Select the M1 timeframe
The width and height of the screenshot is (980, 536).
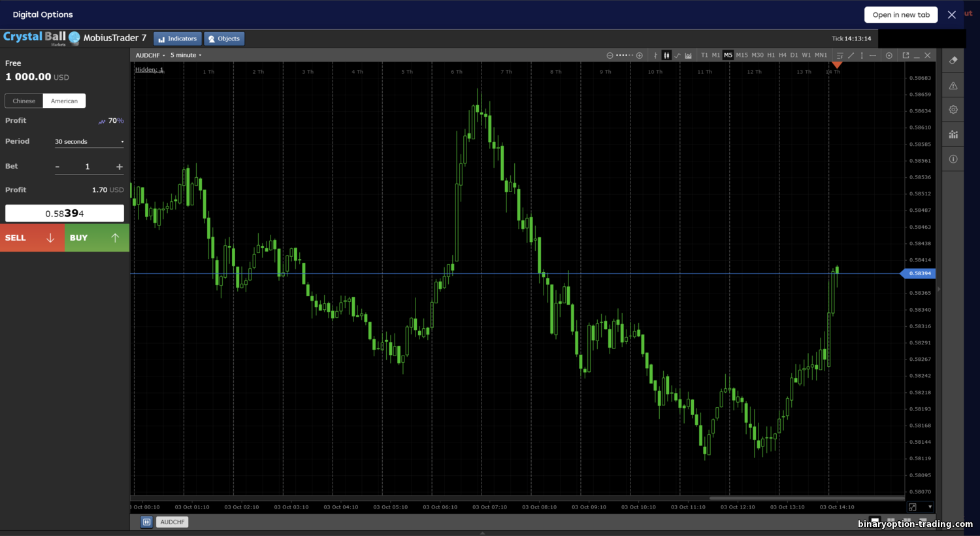click(716, 56)
